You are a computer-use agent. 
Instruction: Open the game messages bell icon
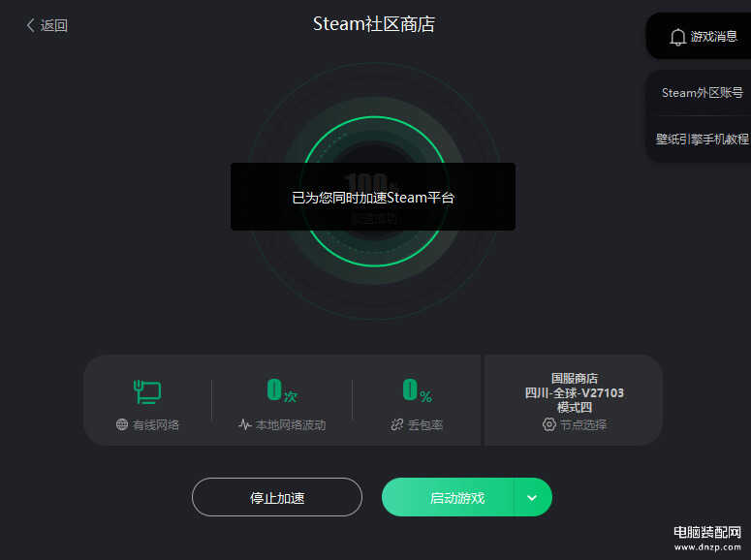coord(677,37)
